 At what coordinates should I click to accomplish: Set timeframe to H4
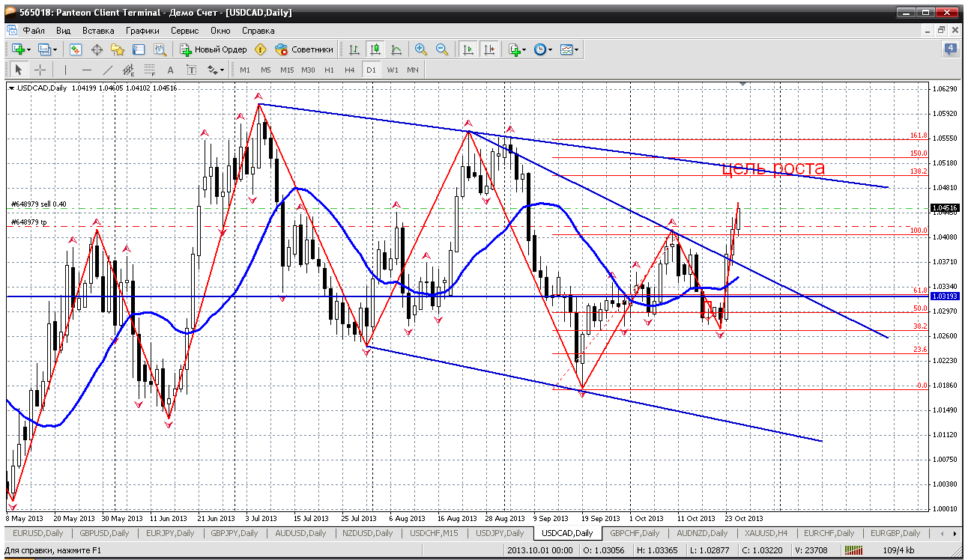(350, 70)
